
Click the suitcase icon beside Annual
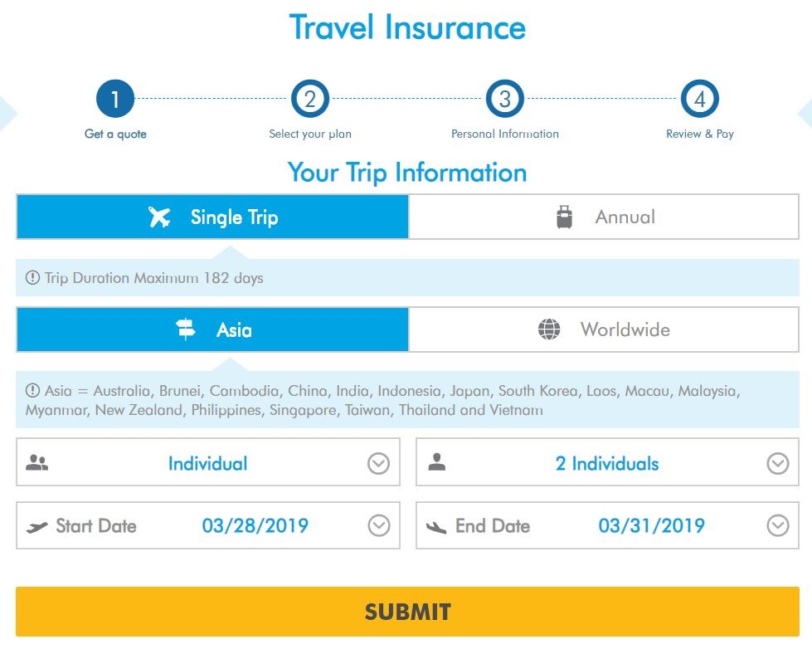565,217
